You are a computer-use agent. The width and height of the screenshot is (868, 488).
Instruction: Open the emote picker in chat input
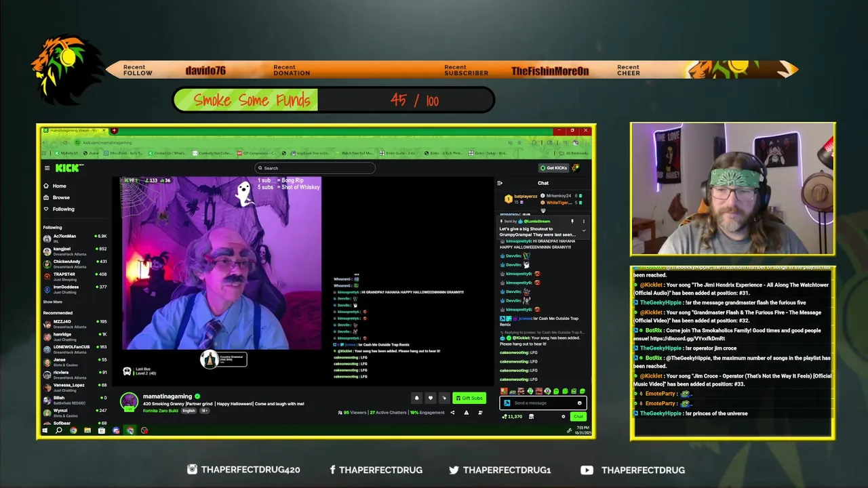(579, 403)
